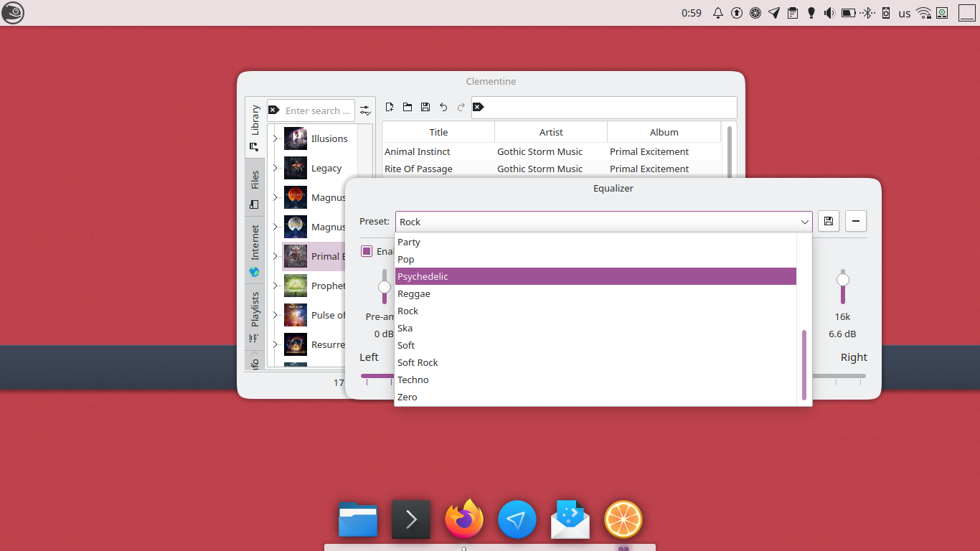
Task: Click the library search input field
Action: (317, 110)
